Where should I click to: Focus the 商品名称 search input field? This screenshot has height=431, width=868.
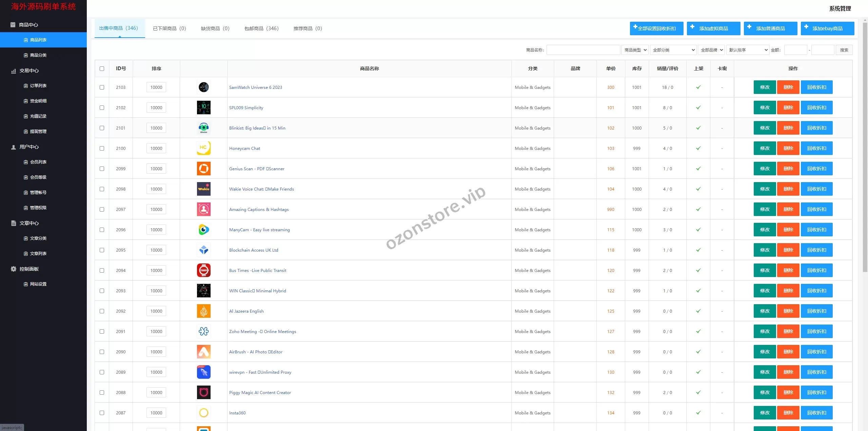[583, 50]
